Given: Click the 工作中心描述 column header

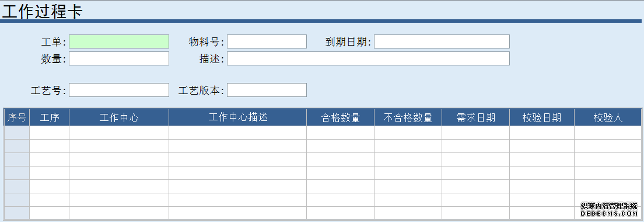Looking at the screenshot, I should click(238, 117).
